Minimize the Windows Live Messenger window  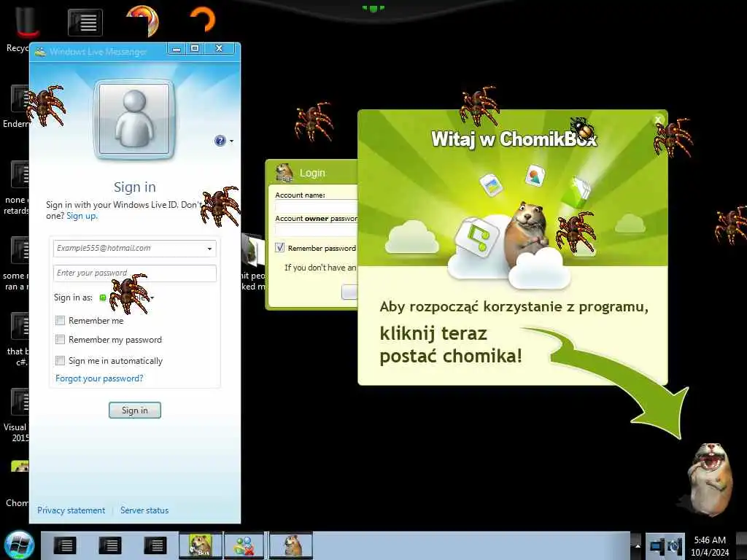coord(177,49)
